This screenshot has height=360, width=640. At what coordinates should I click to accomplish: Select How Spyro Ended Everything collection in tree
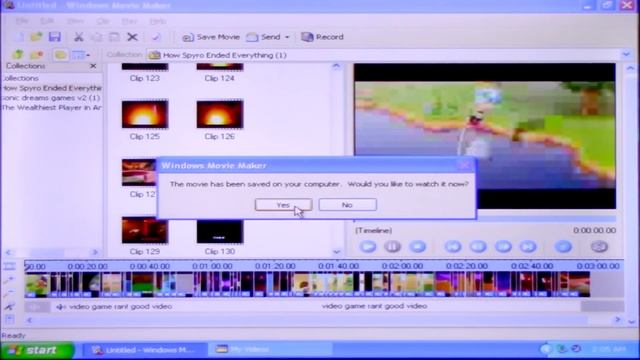pyautogui.click(x=52, y=88)
